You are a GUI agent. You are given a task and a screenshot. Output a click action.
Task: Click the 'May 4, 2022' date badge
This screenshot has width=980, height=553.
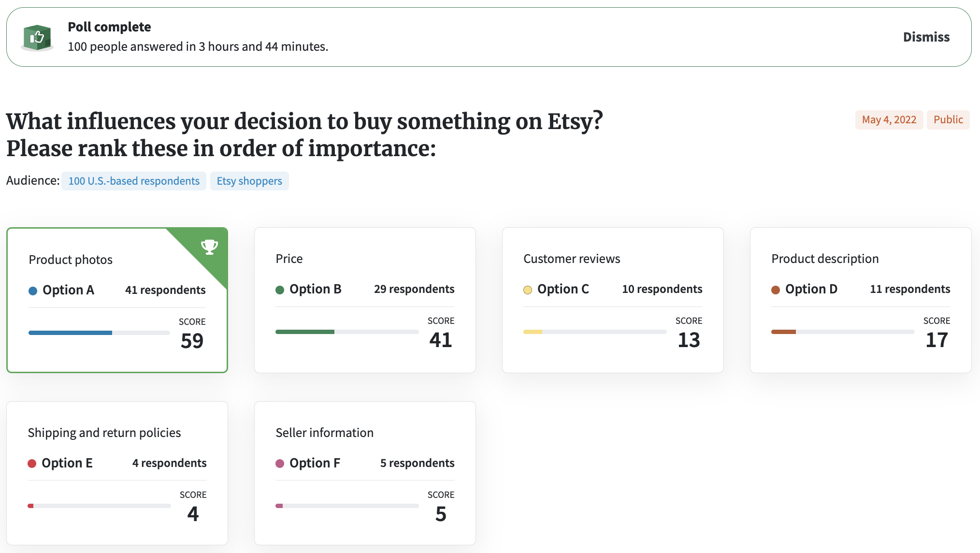point(889,119)
